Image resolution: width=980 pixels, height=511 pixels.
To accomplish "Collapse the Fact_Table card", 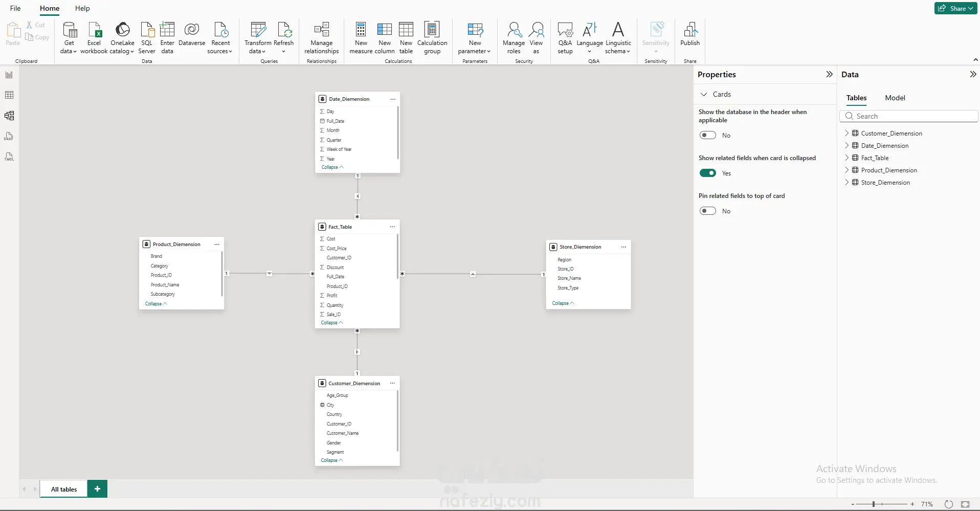I will (x=332, y=323).
